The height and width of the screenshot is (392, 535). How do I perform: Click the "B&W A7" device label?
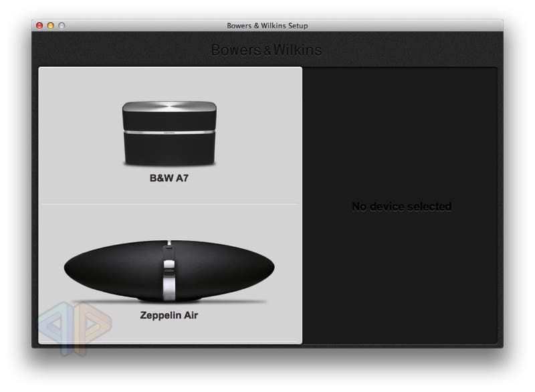click(x=169, y=179)
